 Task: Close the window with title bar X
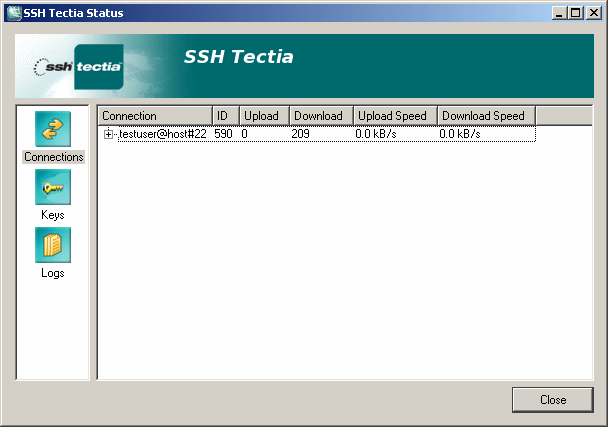[x=594, y=13]
